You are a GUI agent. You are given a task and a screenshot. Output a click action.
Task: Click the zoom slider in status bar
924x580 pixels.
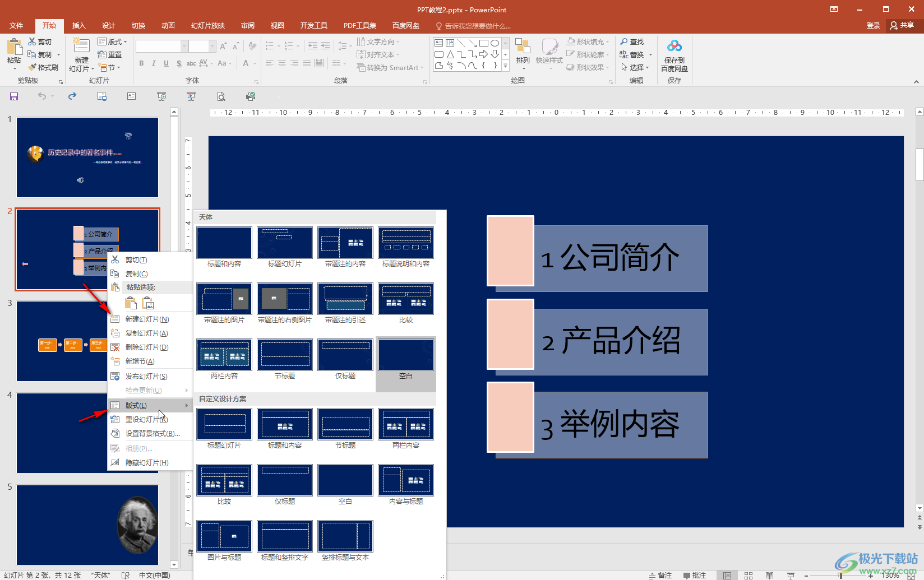(x=840, y=575)
